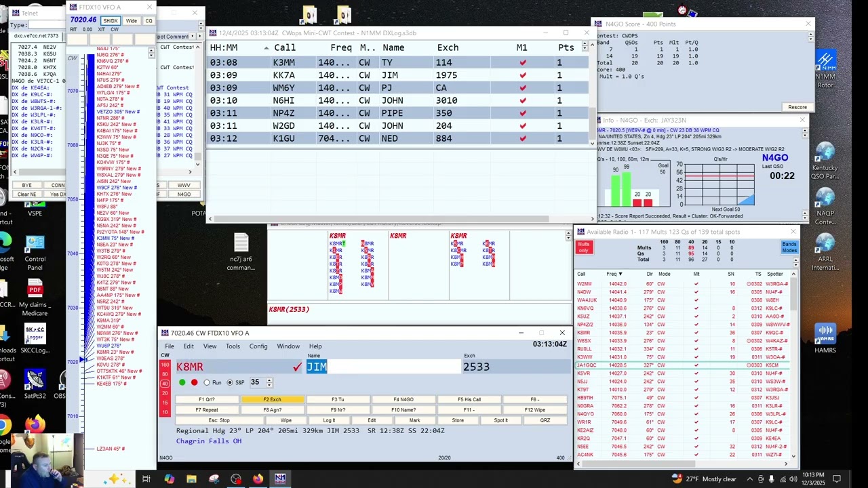
Task: Open the Config menu
Action: 258,346
